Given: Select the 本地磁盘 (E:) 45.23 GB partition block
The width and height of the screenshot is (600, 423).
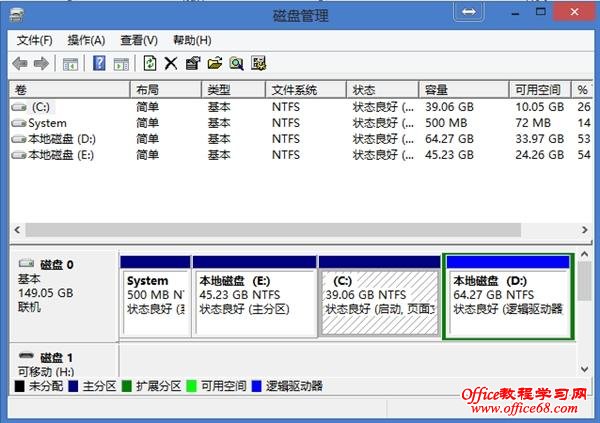Looking at the screenshot, I should [255, 297].
